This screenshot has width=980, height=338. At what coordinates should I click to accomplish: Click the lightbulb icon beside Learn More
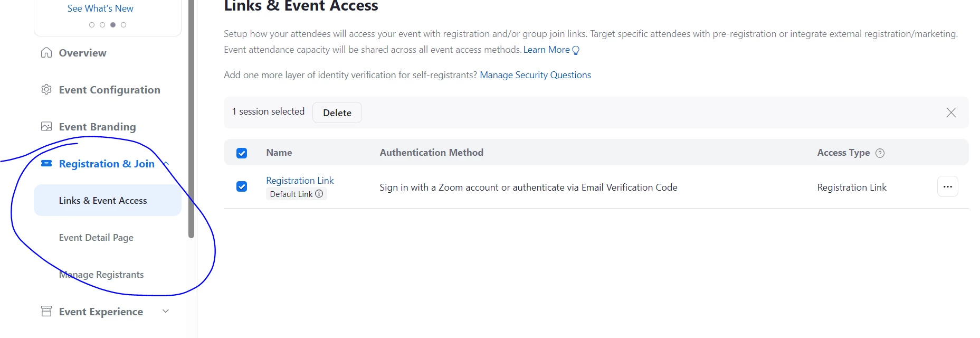576,50
